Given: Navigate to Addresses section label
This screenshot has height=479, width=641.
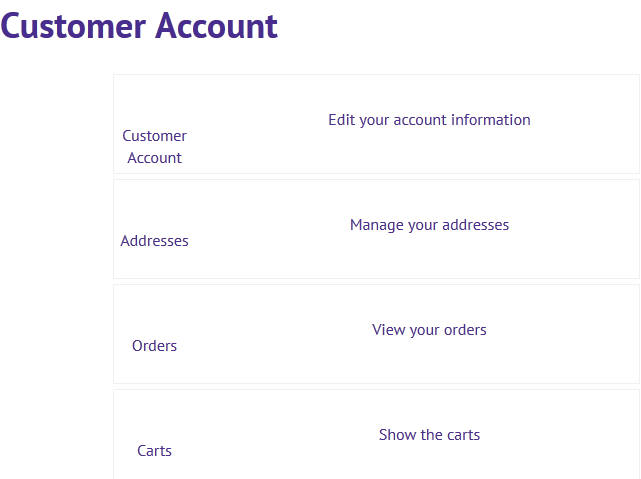Looking at the screenshot, I should coord(154,241).
